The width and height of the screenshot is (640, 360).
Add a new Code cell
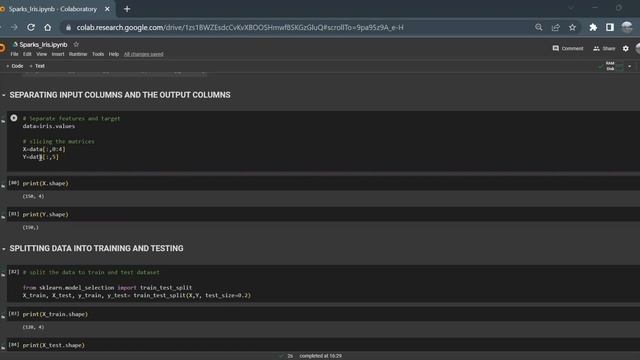point(15,66)
